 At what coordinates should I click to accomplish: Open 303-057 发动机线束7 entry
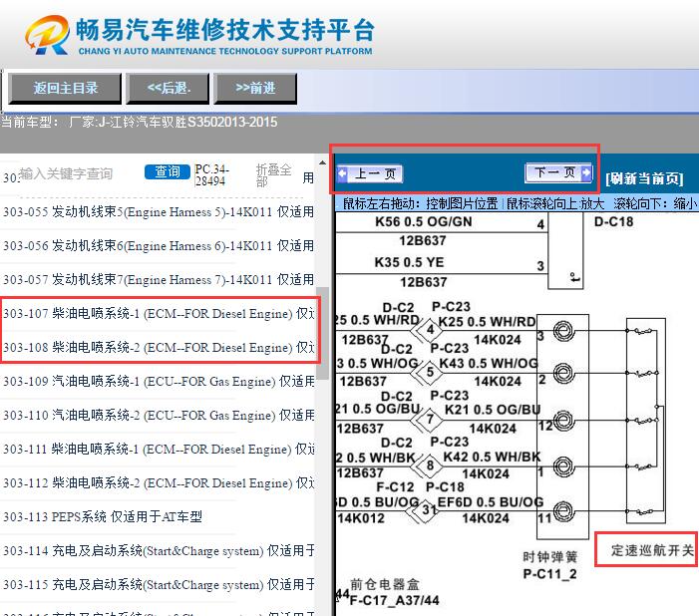pos(158,279)
